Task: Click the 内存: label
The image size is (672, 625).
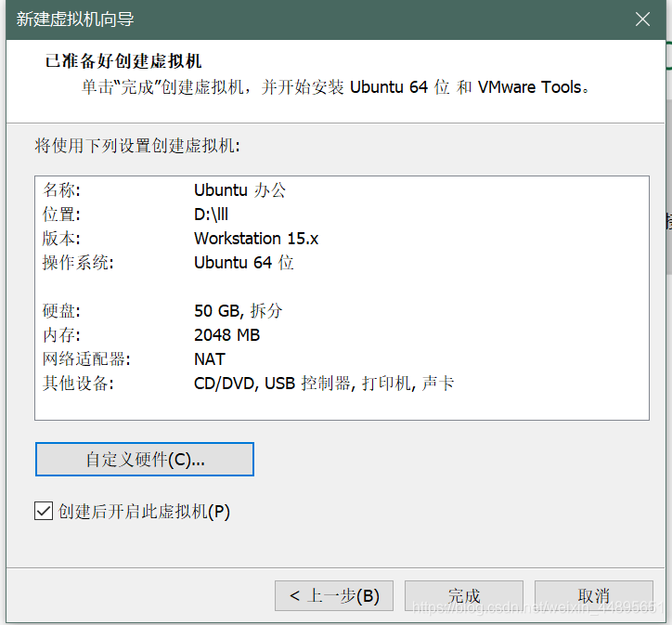Action: [x=61, y=335]
